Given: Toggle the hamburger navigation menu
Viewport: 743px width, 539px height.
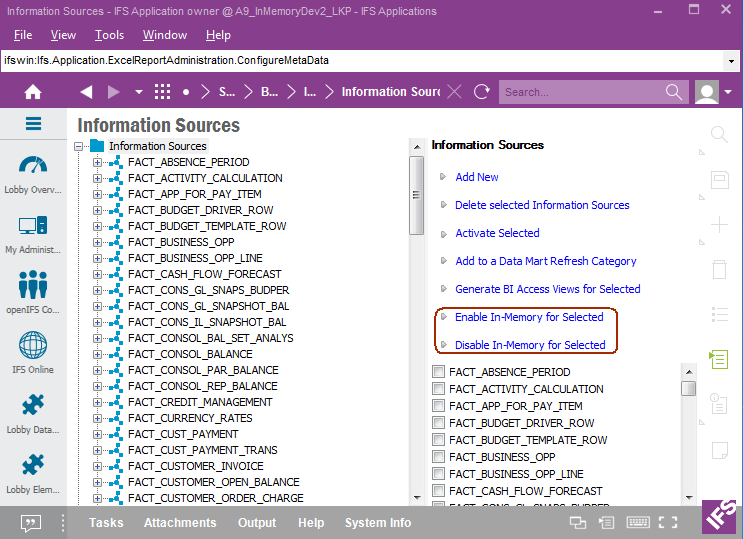Looking at the screenshot, I should (33, 124).
